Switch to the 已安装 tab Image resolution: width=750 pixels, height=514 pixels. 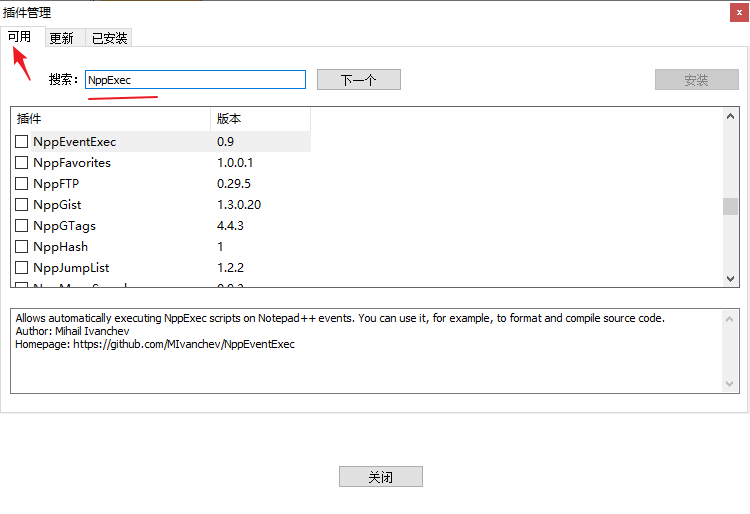(109, 38)
